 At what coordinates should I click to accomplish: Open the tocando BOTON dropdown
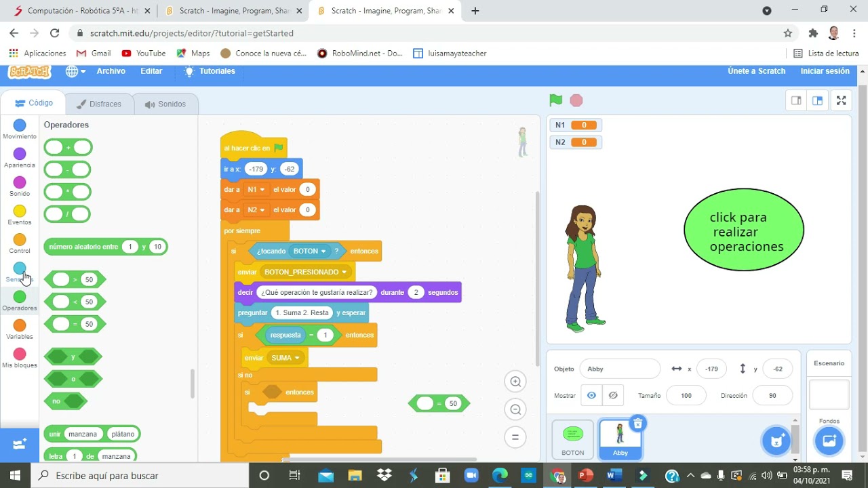309,251
